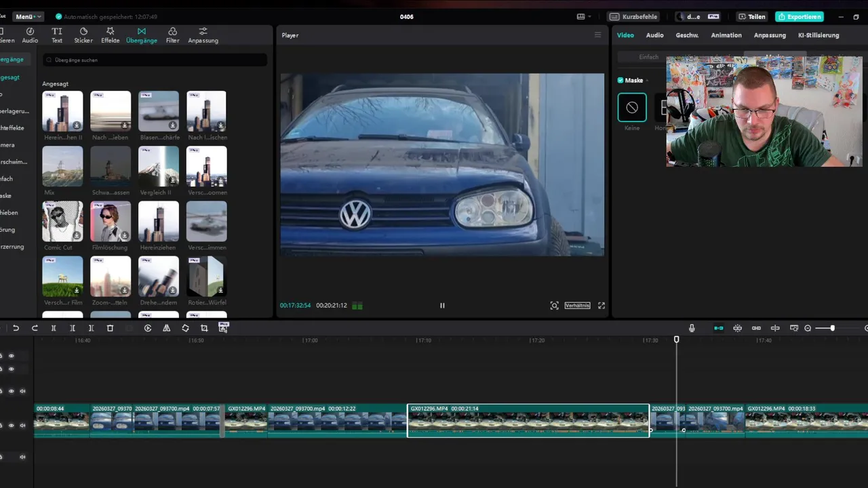Viewport: 868px width, 488px height.
Task: Delete the selected clip with the trash icon
Action: (110, 328)
